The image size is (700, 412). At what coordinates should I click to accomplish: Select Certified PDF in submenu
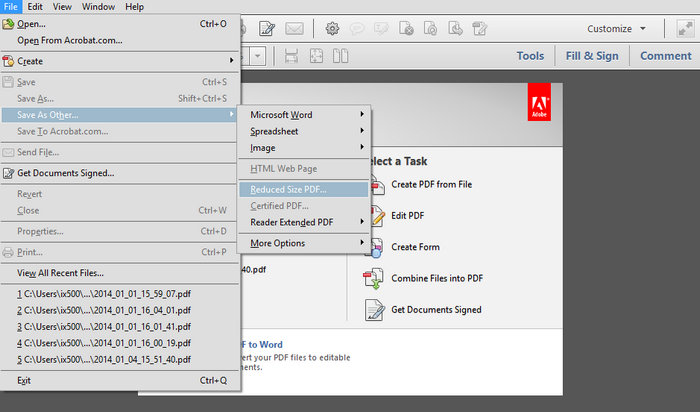coord(304,206)
